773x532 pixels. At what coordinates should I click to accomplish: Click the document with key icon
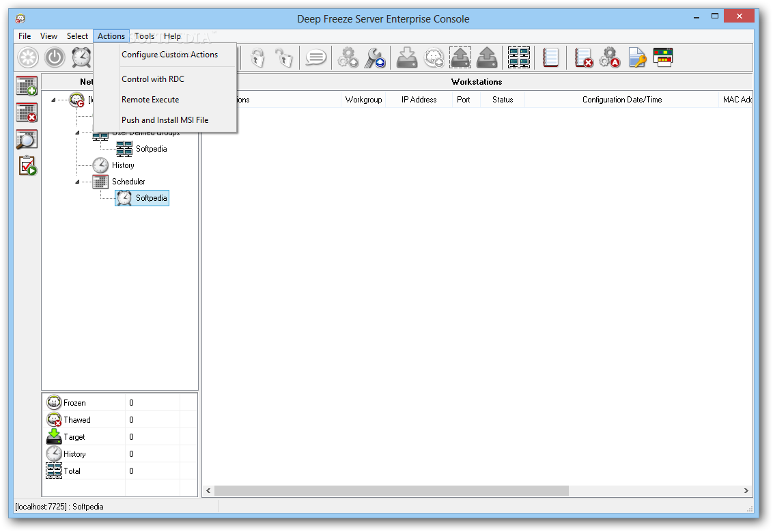pos(637,57)
